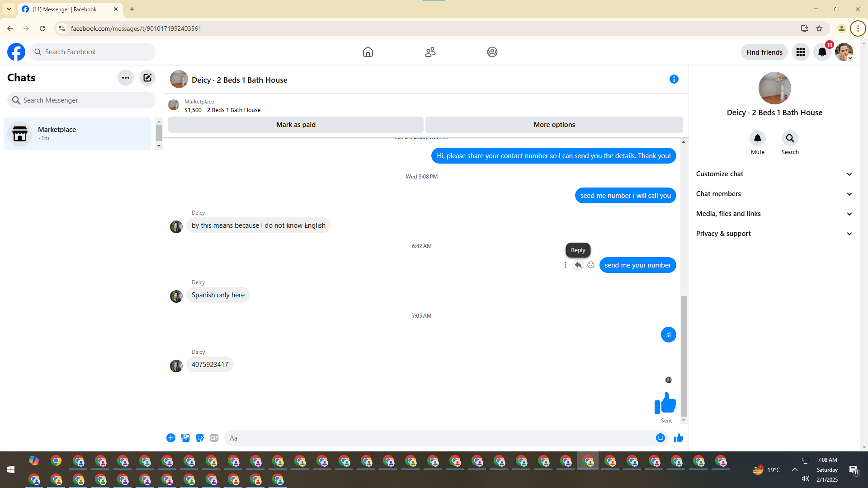Expand Chat members section

point(774,194)
